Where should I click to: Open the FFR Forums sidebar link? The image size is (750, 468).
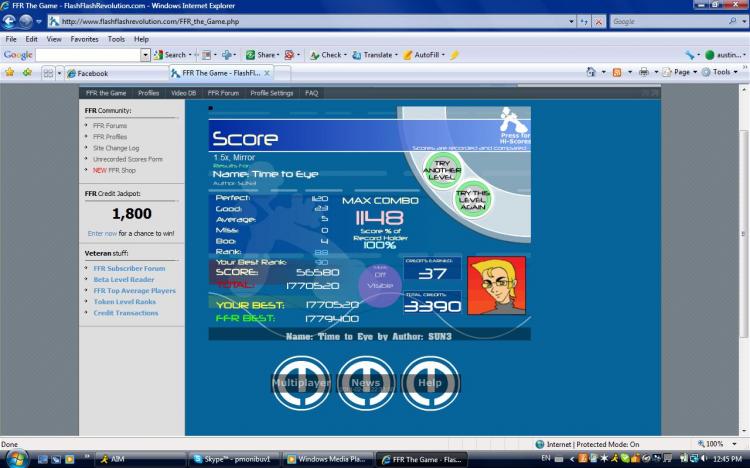click(110, 126)
